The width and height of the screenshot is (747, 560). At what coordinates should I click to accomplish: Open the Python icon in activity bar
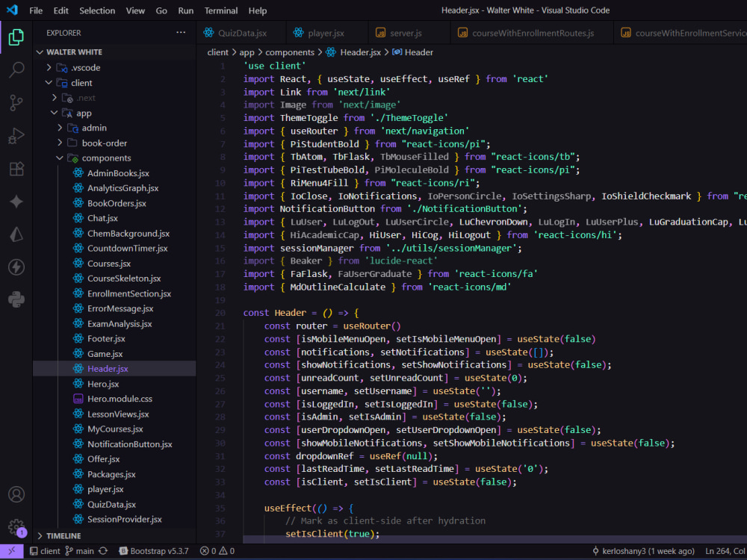coord(16,299)
